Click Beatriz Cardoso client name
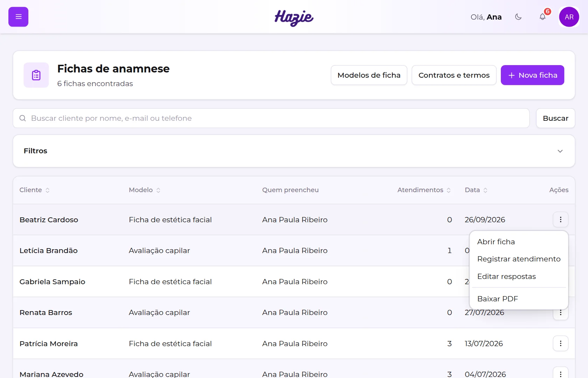Image resolution: width=588 pixels, height=378 pixels. tap(49, 220)
